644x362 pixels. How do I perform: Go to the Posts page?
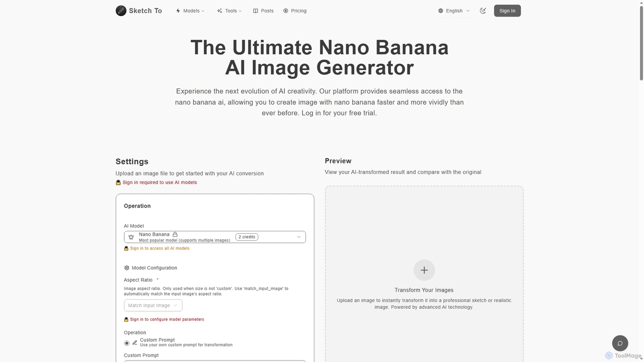point(263,11)
